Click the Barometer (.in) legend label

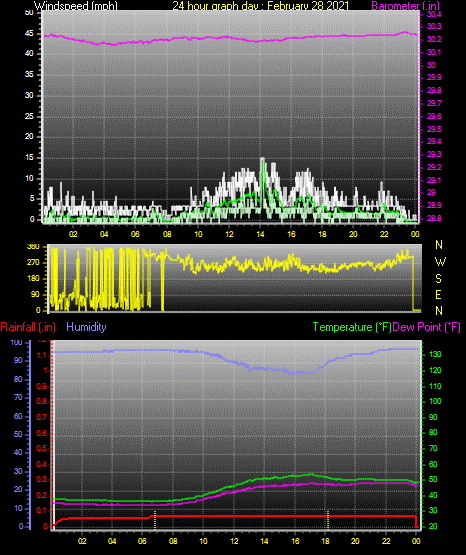[x=405, y=6]
